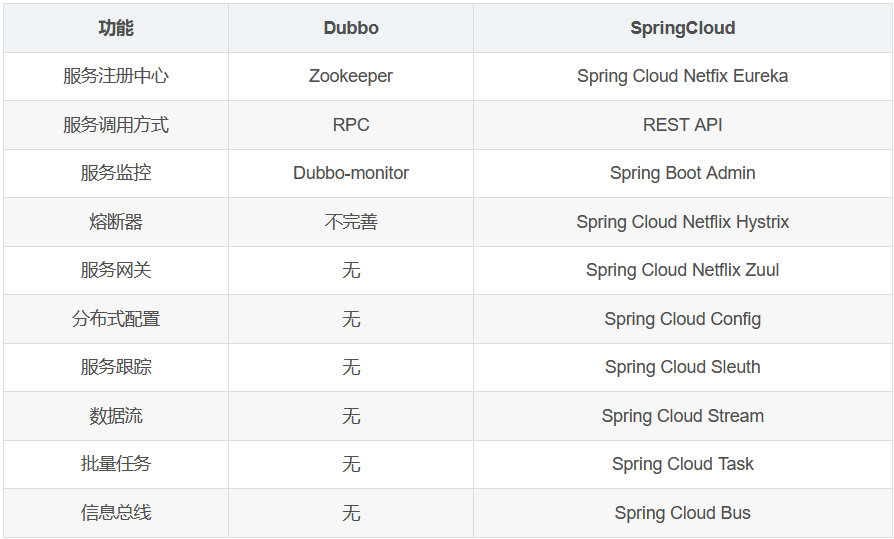Select the Spring Cloud Netfix Eureka cell
The height and width of the screenshot is (539, 894).
[x=682, y=76]
